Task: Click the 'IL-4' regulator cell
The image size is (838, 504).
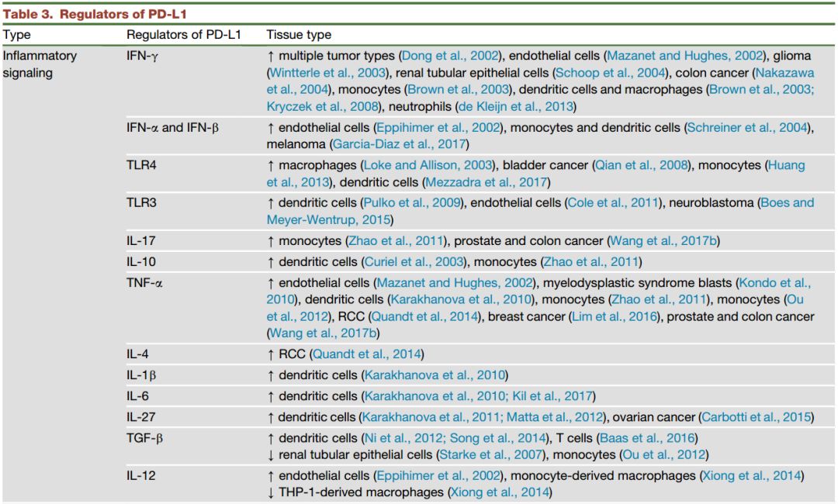Action: pos(137,354)
